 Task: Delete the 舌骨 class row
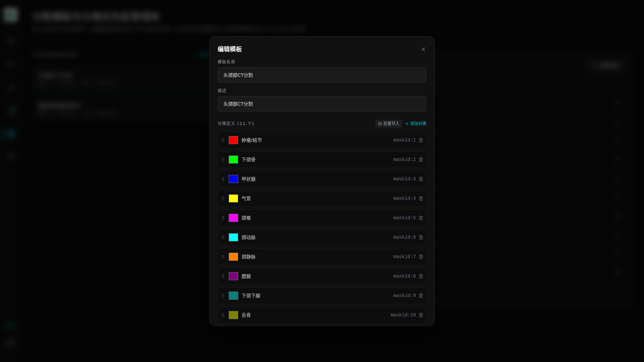pyautogui.click(x=421, y=315)
